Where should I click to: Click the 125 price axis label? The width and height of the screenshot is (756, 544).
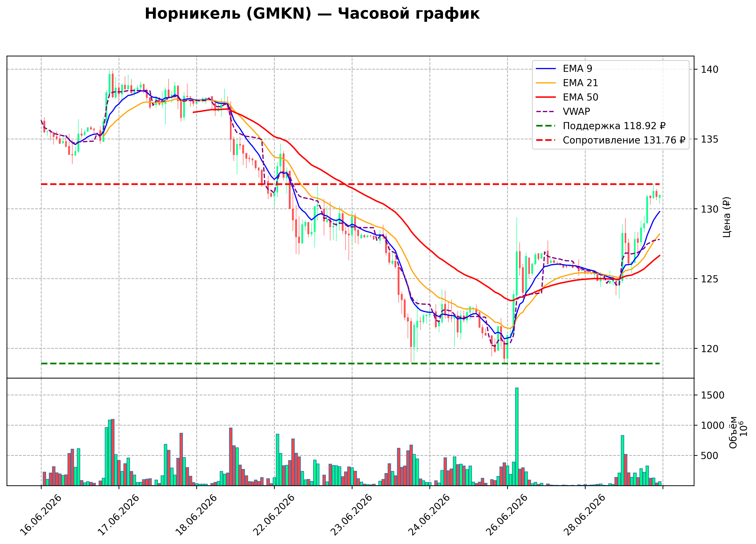tap(710, 279)
